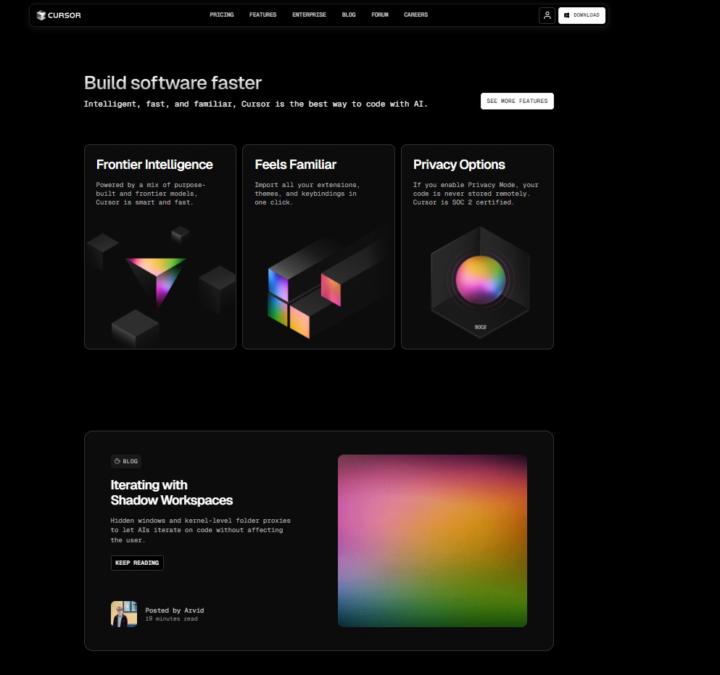Click the rainbow prism triangle illustration

(x=155, y=276)
